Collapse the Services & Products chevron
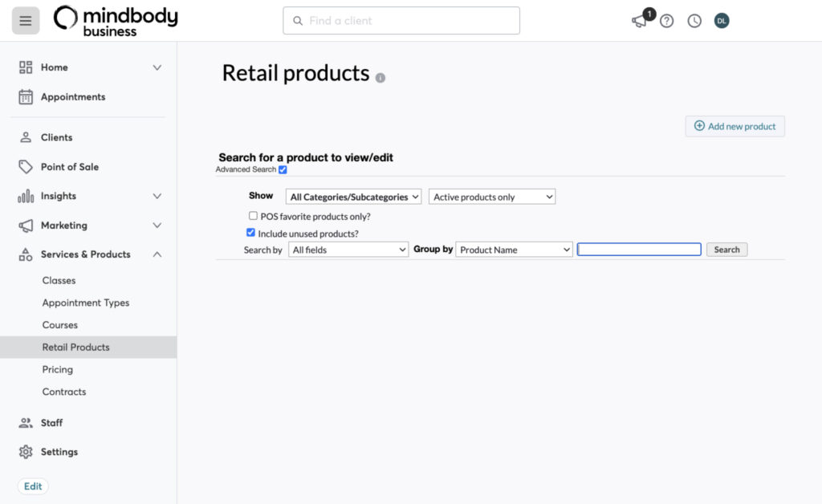 (157, 254)
